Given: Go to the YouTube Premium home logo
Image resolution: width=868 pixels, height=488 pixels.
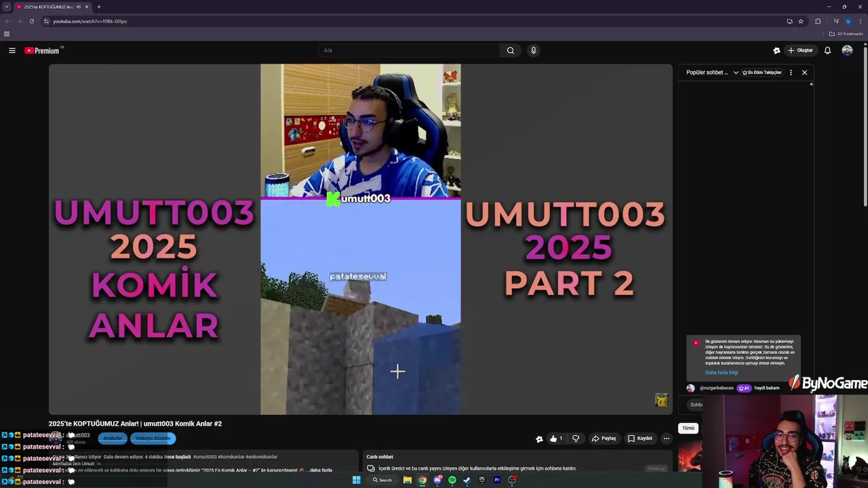Looking at the screenshot, I should point(42,50).
